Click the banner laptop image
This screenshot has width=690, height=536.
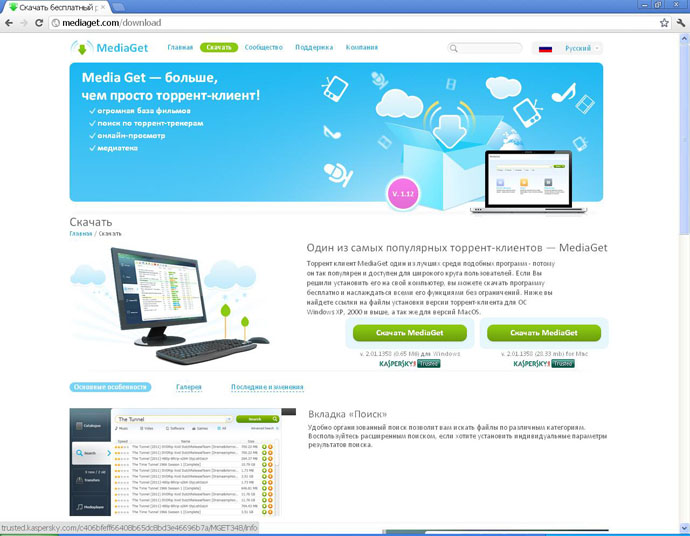tap(528, 182)
